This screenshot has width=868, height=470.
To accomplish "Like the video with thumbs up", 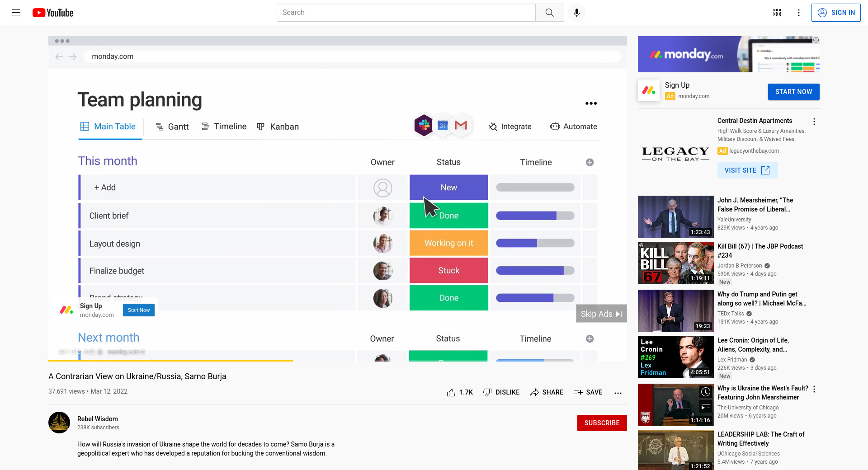I will tap(459, 392).
